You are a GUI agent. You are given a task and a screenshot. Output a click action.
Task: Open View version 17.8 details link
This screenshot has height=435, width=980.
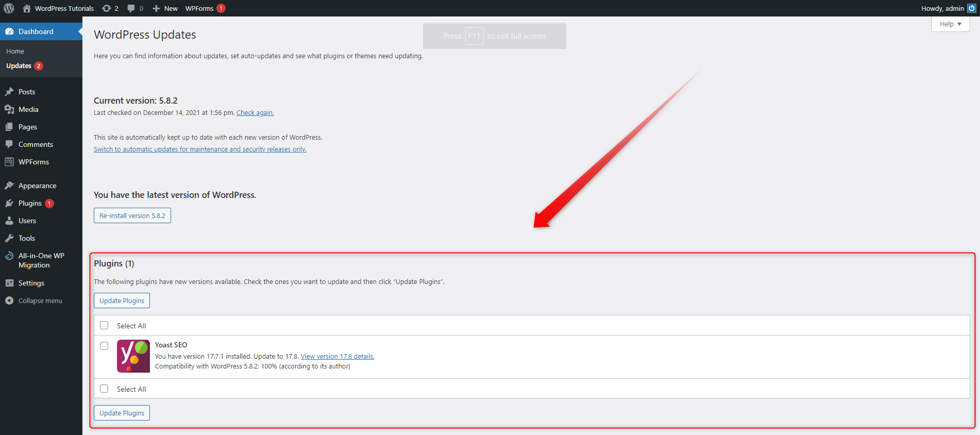click(337, 356)
